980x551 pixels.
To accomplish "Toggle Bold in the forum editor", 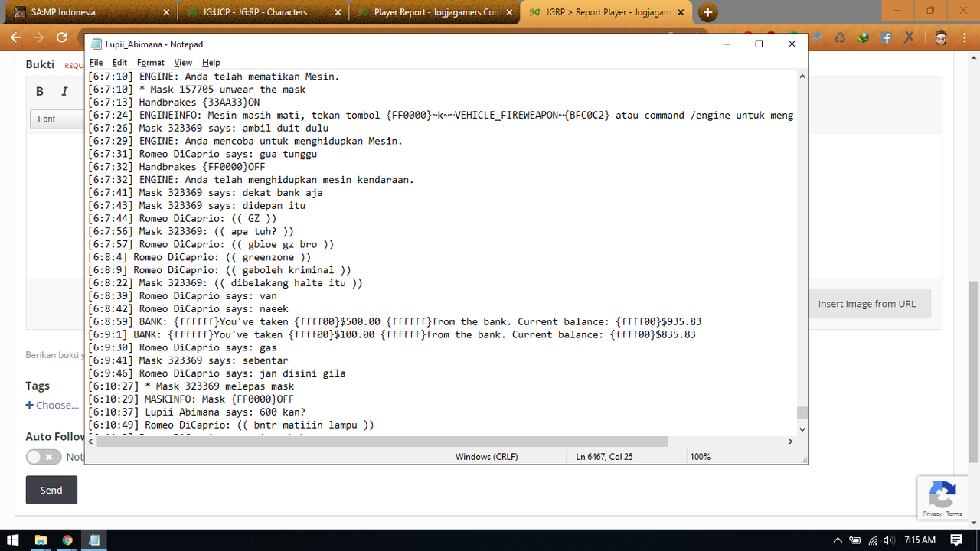I will pos(40,92).
